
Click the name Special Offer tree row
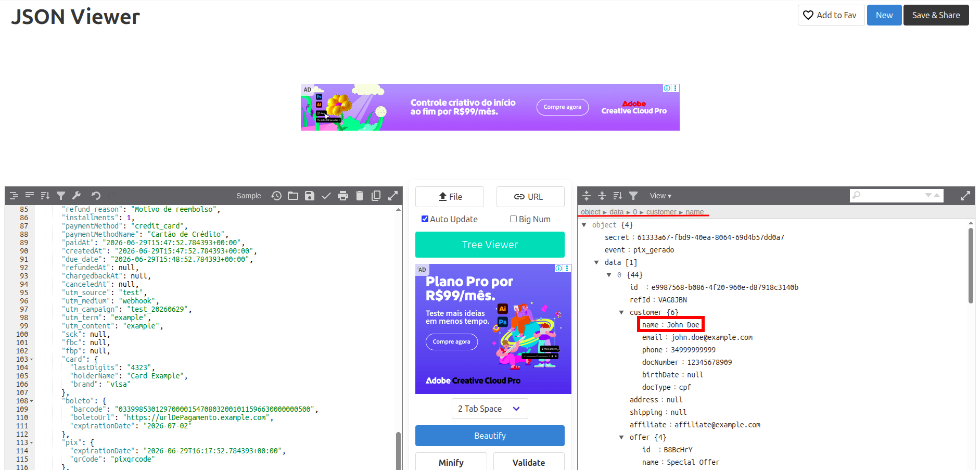click(x=680, y=462)
